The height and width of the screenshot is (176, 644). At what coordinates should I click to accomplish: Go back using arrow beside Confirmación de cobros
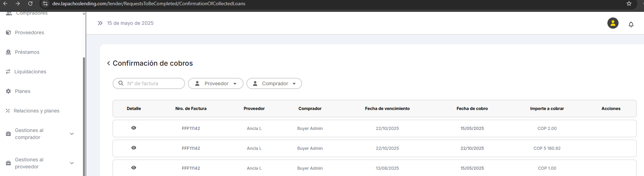[109, 63]
